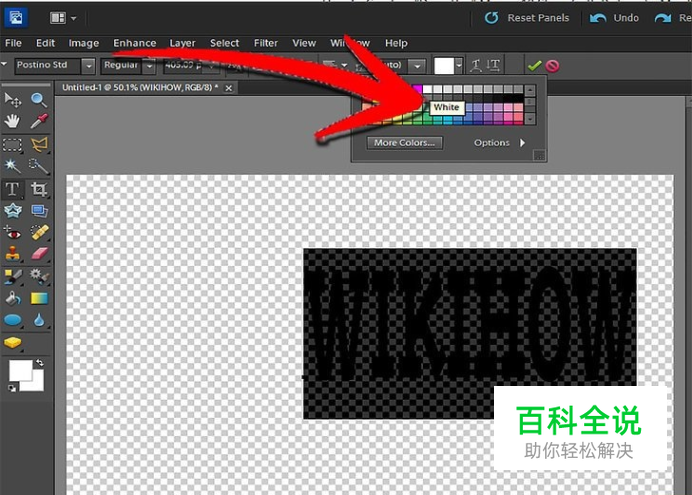Open the Select menu
Image resolution: width=692 pixels, height=495 pixels.
(x=225, y=43)
